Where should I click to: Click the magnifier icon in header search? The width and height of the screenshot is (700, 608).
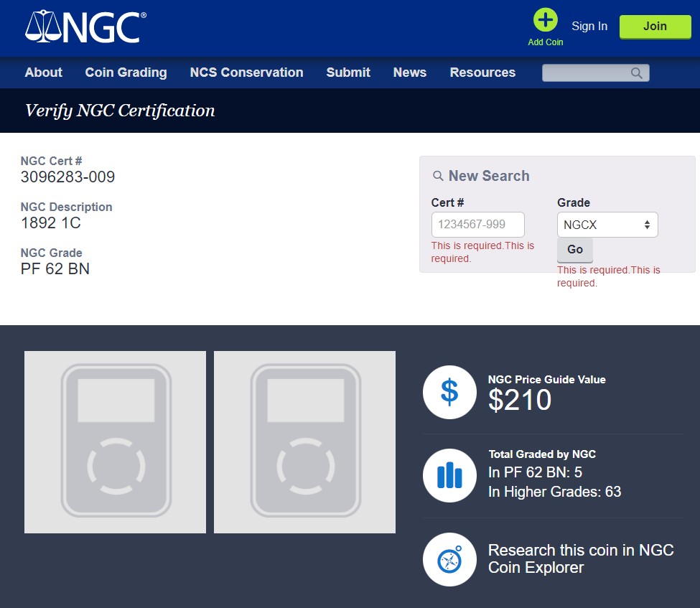pyautogui.click(x=637, y=73)
